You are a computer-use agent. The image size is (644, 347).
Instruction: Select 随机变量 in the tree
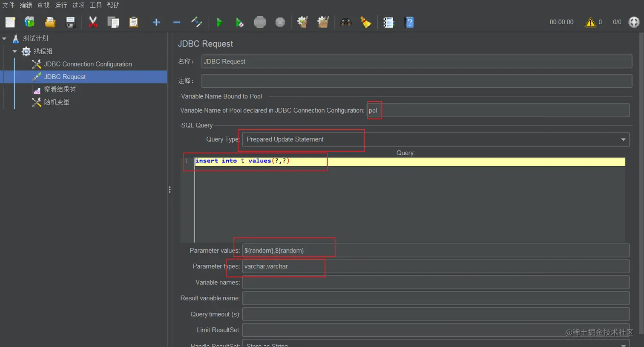coord(57,102)
